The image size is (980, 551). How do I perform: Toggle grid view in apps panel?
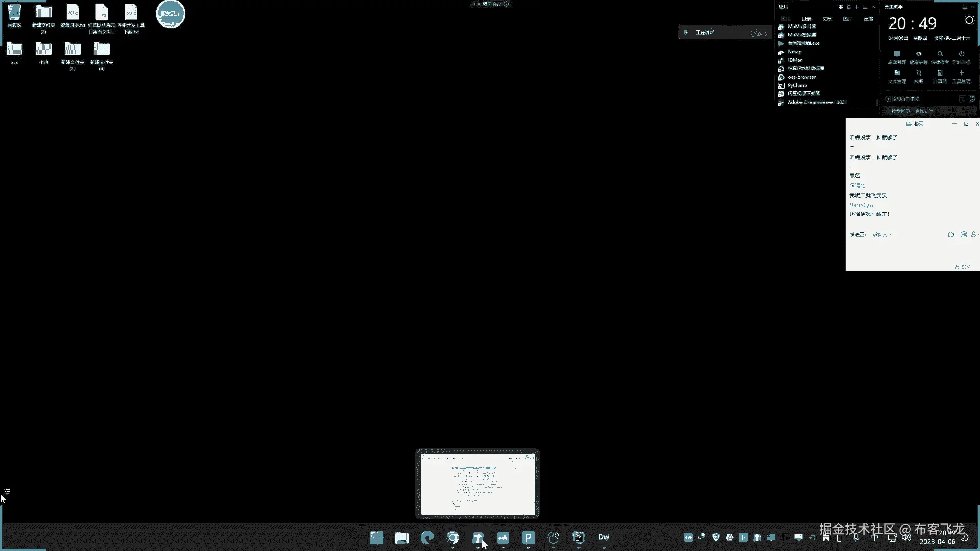pyautogui.click(x=840, y=7)
